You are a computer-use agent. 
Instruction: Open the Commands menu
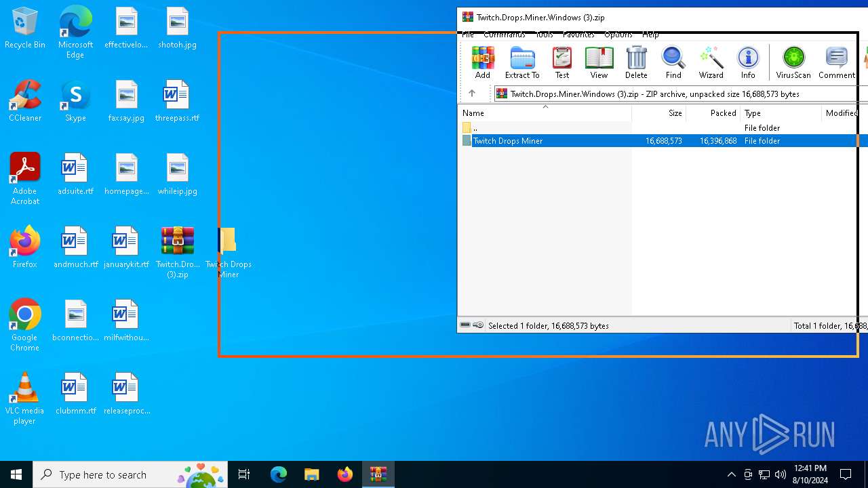[x=505, y=34]
